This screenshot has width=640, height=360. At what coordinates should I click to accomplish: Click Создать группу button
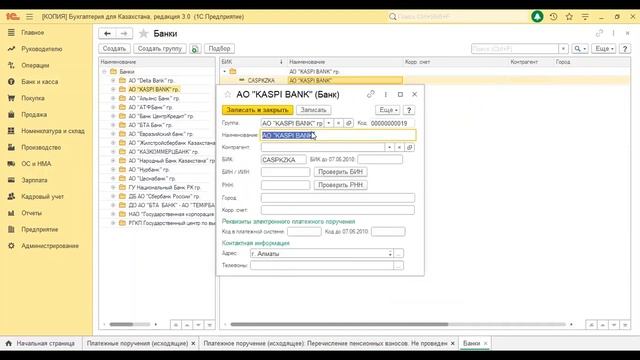160,49
